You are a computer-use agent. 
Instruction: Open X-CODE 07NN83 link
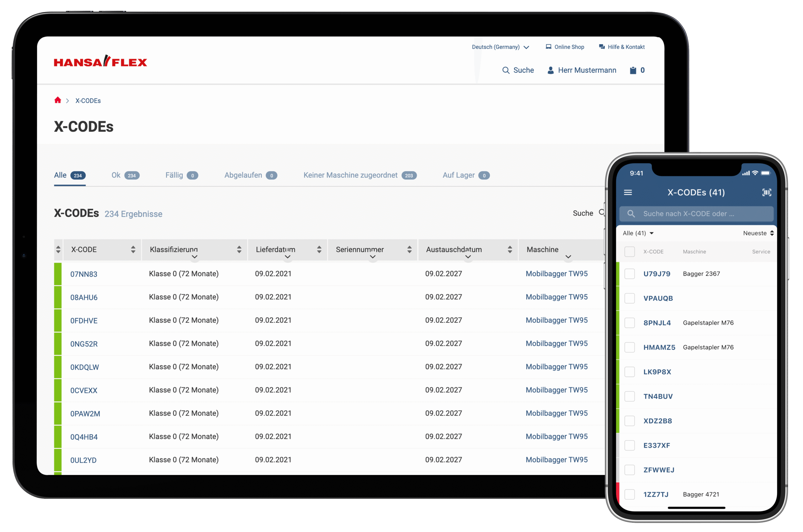tap(83, 274)
